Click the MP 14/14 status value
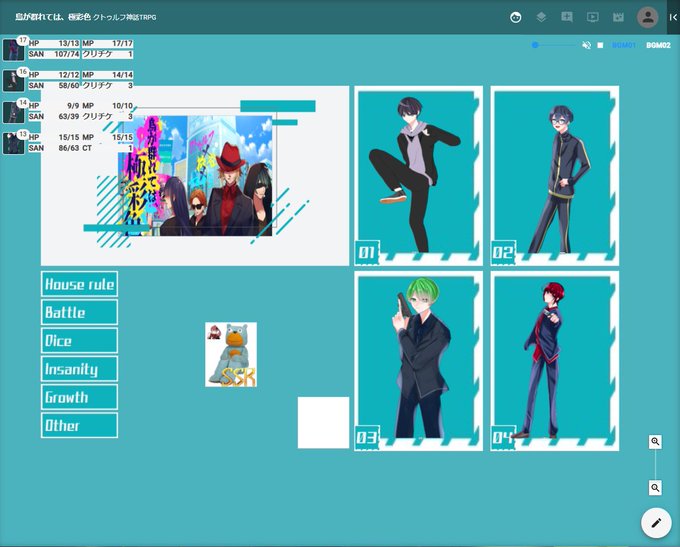This screenshot has height=547, width=680. point(108,75)
